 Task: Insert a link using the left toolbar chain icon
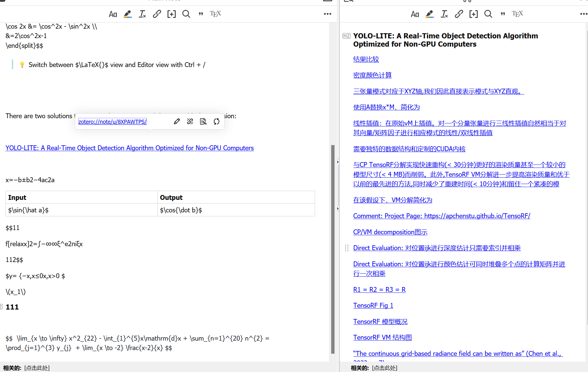tap(157, 14)
